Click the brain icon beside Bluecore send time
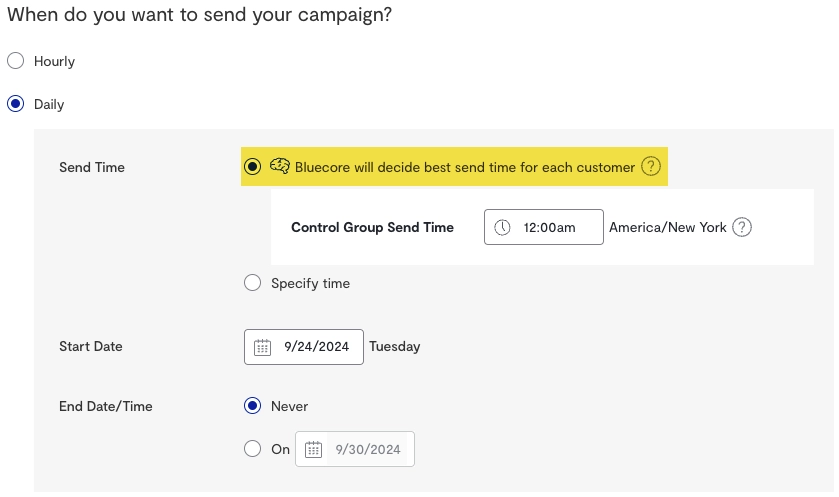Image resolution: width=839 pixels, height=497 pixels. [x=281, y=167]
